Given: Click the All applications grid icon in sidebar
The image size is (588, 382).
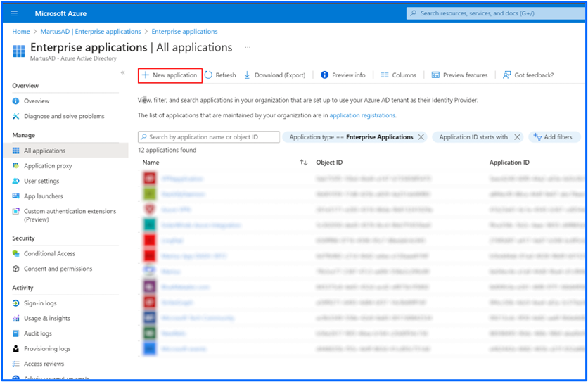Looking at the screenshot, I should pyautogui.click(x=15, y=151).
